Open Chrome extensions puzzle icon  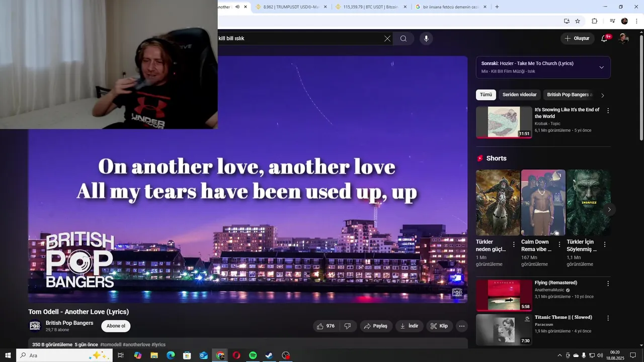[x=594, y=21]
